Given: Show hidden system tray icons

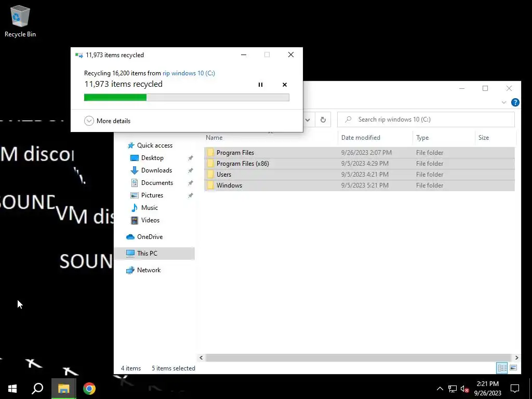Looking at the screenshot, I should click(440, 389).
